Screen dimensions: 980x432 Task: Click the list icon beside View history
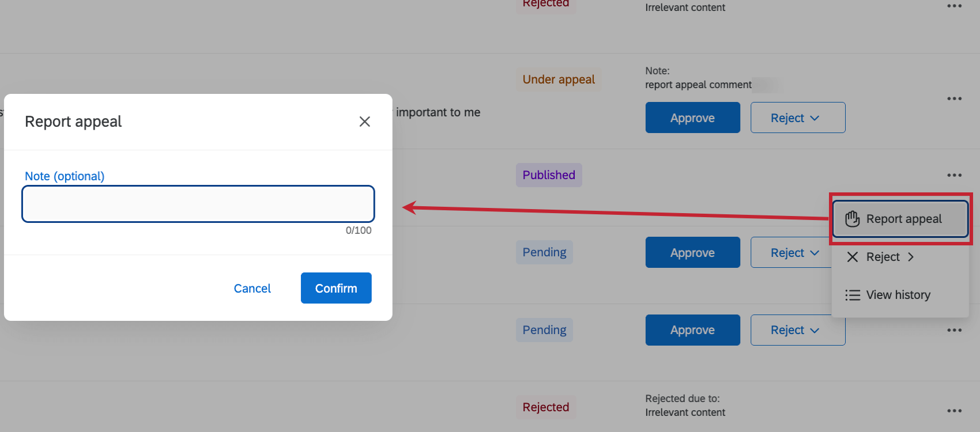(x=852, y=295)
